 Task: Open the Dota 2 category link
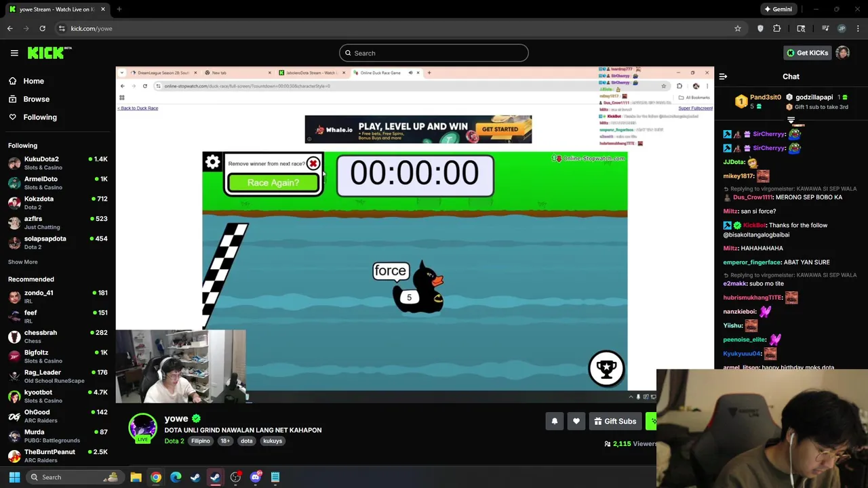tap(174, 441)
